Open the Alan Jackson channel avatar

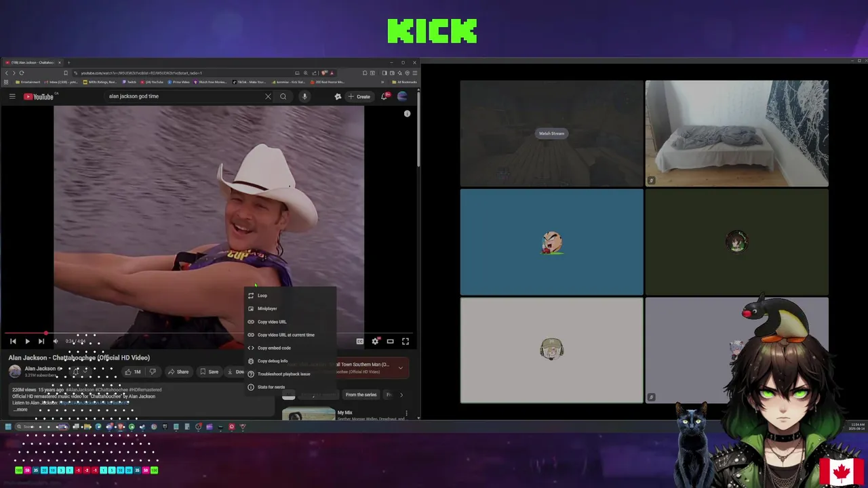15,371
